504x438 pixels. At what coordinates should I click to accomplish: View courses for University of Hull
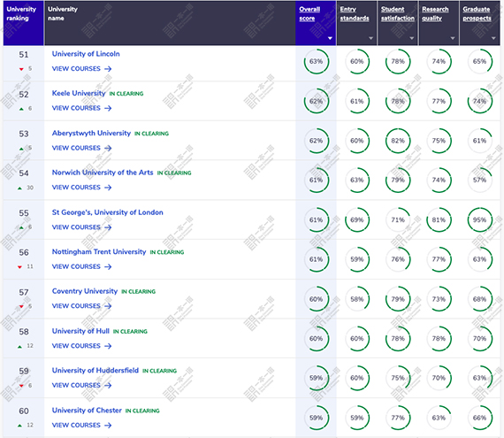[81, 346]
